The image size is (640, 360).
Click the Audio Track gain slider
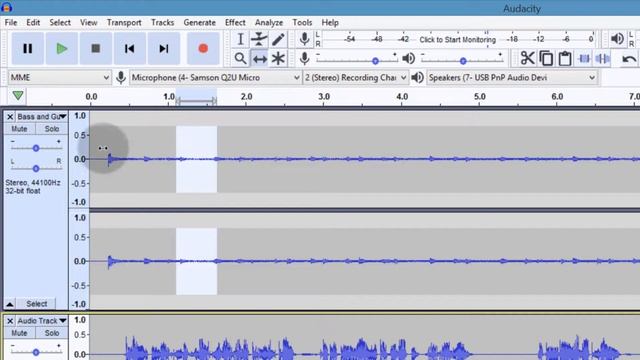coord(36,352)
